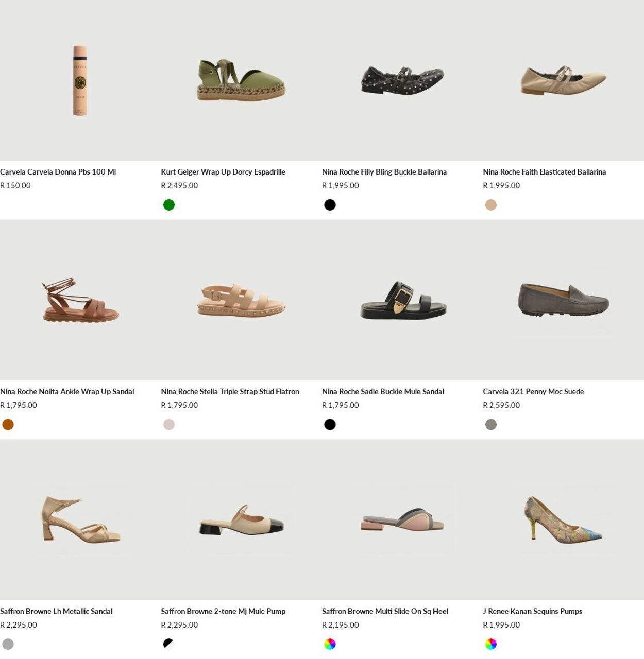Select green swatch for Dorcy Espadrille
This screenshot has width=644, height=659.
[x=169, y=205]
